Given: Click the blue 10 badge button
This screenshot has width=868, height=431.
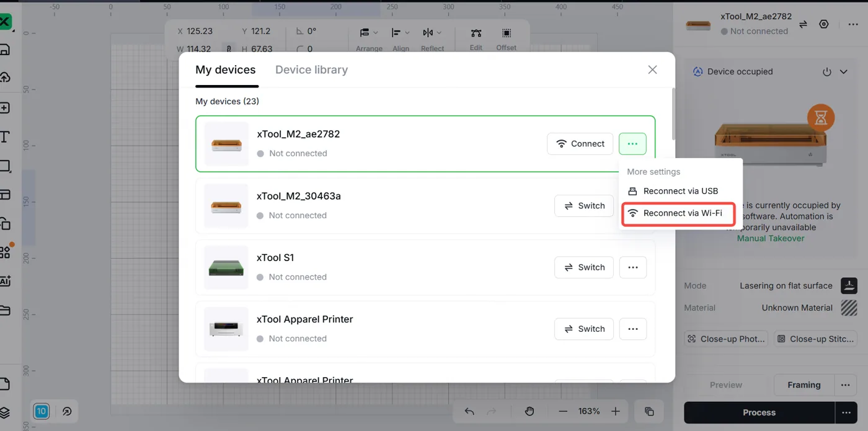Looking at the screenshot, I should pyautogui.click(x=41, y=411).
